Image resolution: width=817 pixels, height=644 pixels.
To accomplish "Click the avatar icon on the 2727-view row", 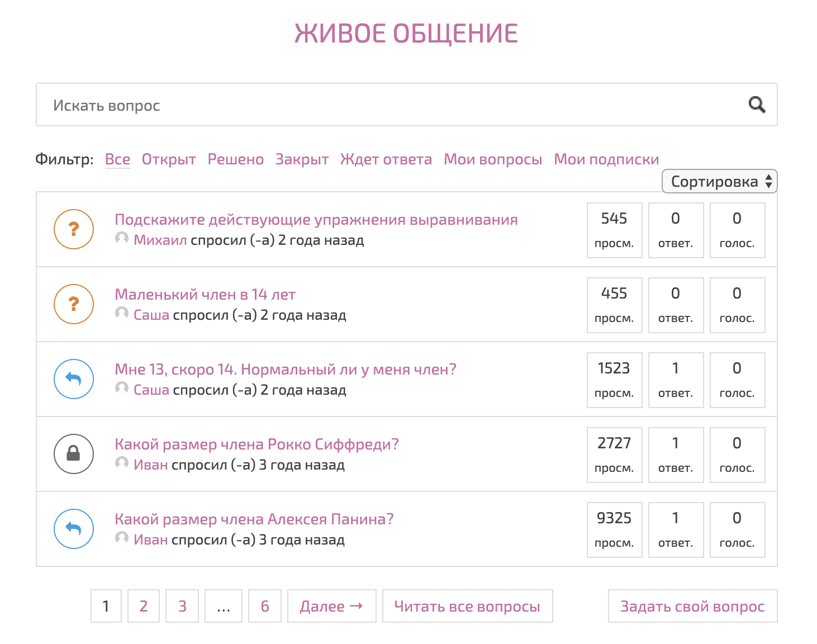I will click(122, 463).
